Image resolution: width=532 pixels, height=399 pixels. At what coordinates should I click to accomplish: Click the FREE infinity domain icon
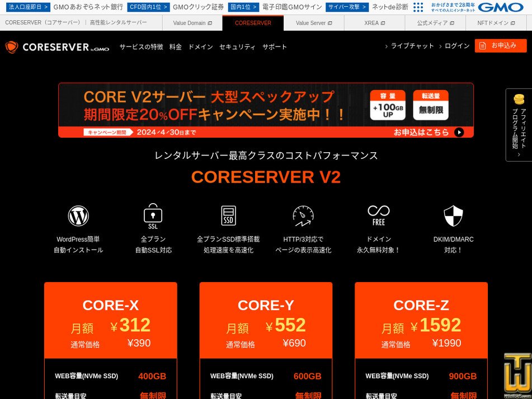(379, 213)
